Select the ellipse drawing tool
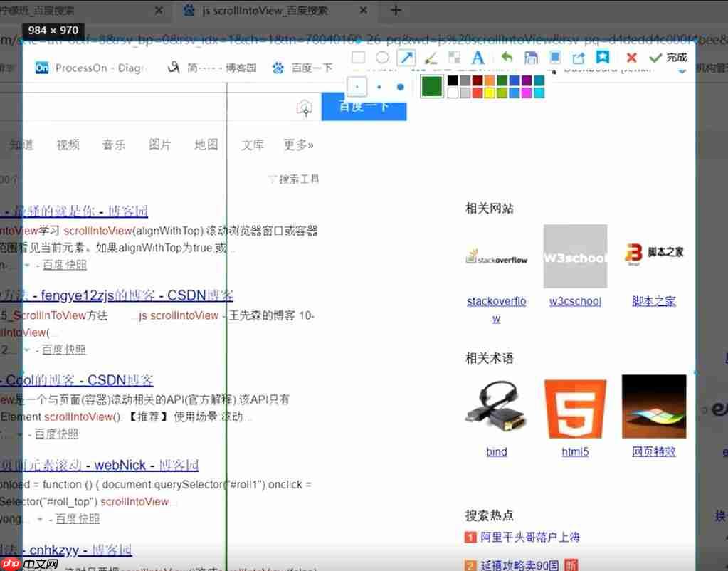This screenshot has height=571, width=728. point(381,57)
